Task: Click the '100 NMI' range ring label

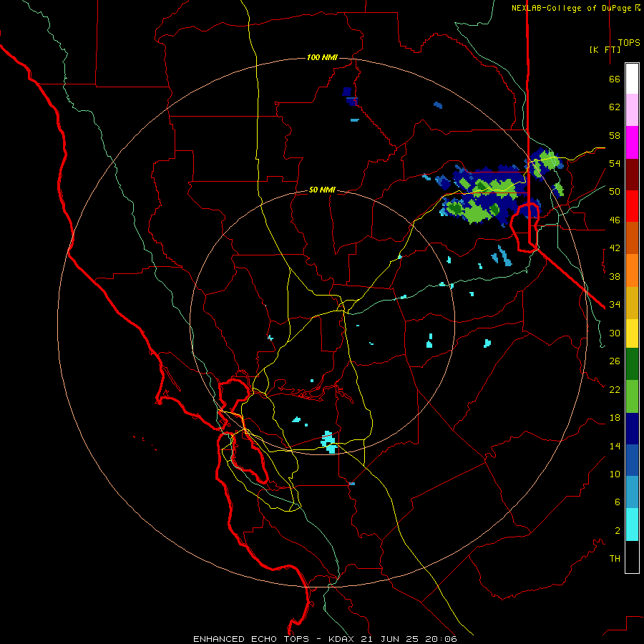Action: (x=322, y=57)
